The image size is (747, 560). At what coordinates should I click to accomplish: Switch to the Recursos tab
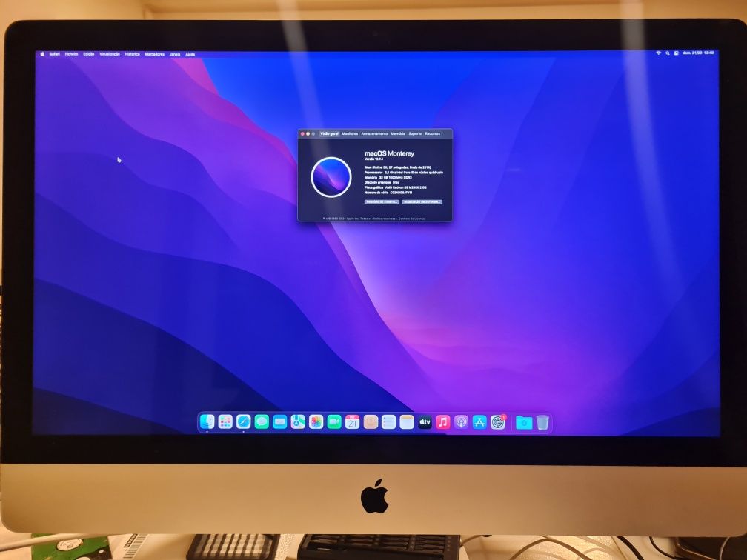click(433, 134)
